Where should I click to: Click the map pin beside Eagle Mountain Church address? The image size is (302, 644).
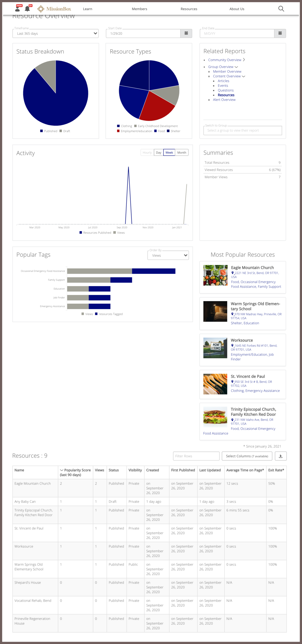[x=233, y=273]
